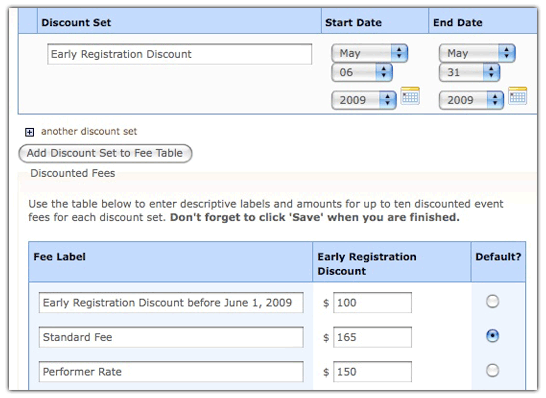The height and width of the screenshot is (398, 546).
Task: Select default radio for Early Registration Discount fee
Action: click(492, 302)
